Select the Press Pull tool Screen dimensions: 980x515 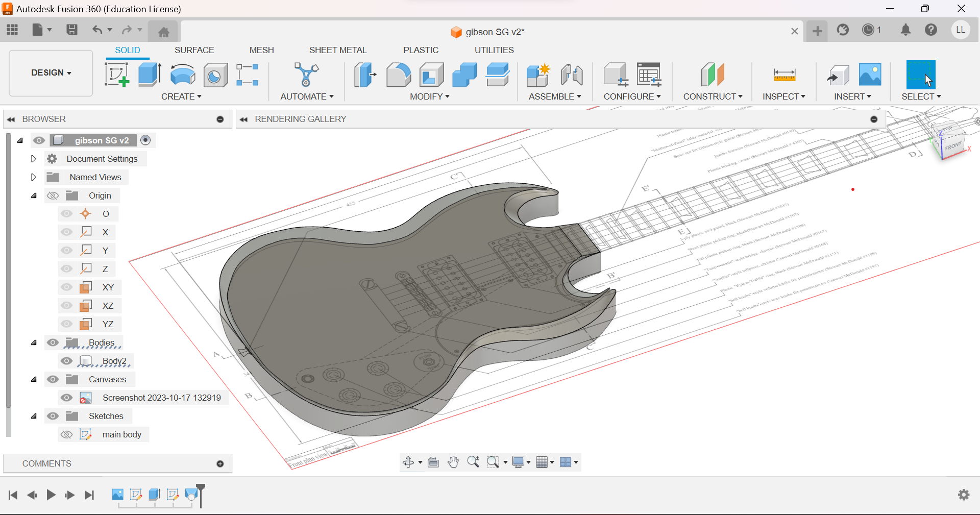(365, 75)
